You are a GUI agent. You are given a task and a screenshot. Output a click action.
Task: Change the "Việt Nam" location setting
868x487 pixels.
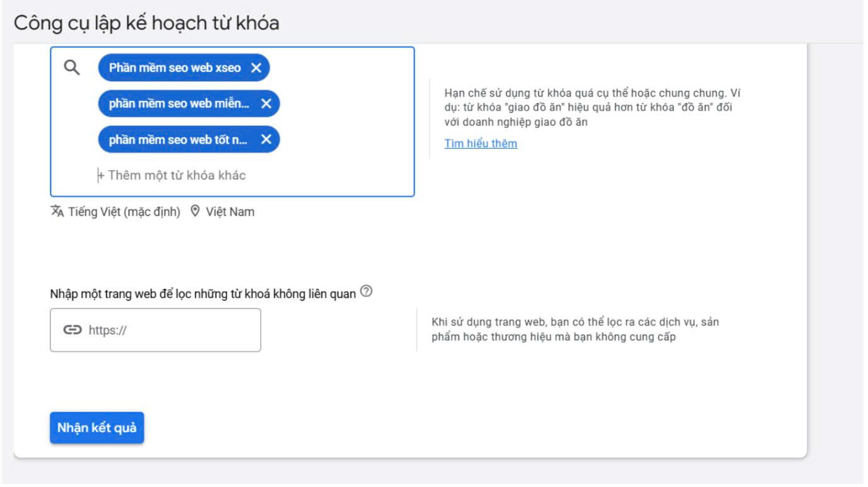tap(230, 212)
